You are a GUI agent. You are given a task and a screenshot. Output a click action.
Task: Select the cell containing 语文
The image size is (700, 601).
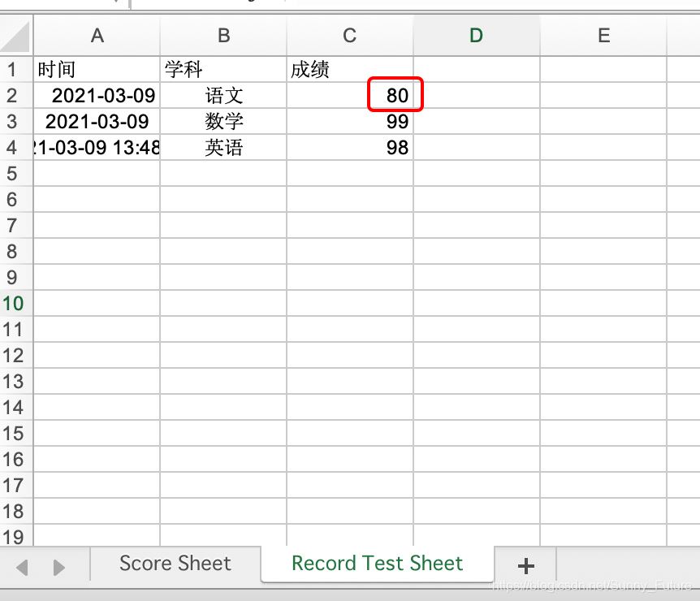point(223,96)
